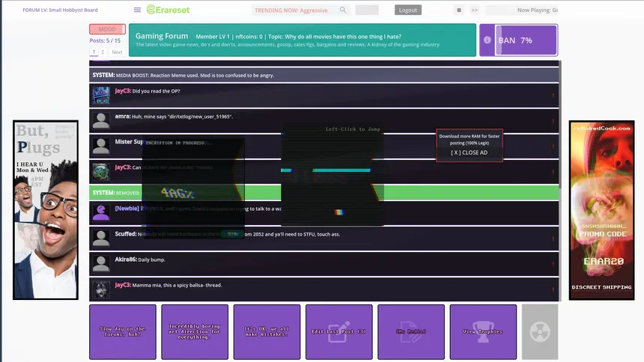Click JayC3's avatar on Mamma mia post

click(101, 289)
